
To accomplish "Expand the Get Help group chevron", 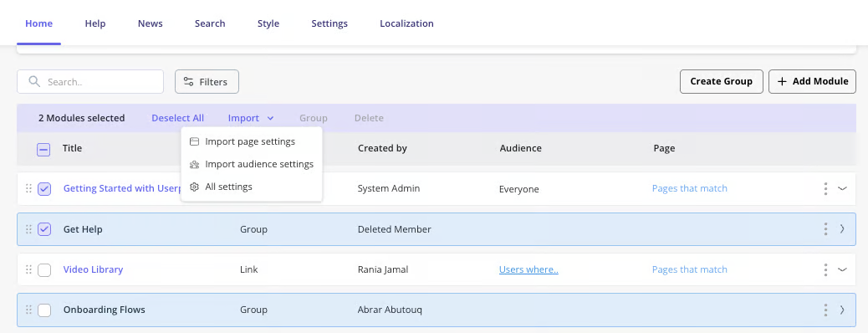I will coord(842,229).
